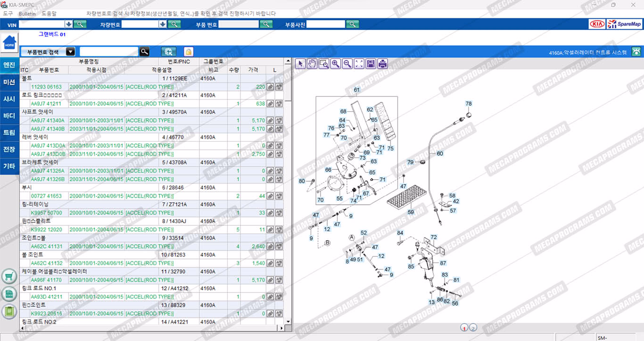644x341 pixels.
Task: Click the HOME icon button
Action: click(9, 43)
